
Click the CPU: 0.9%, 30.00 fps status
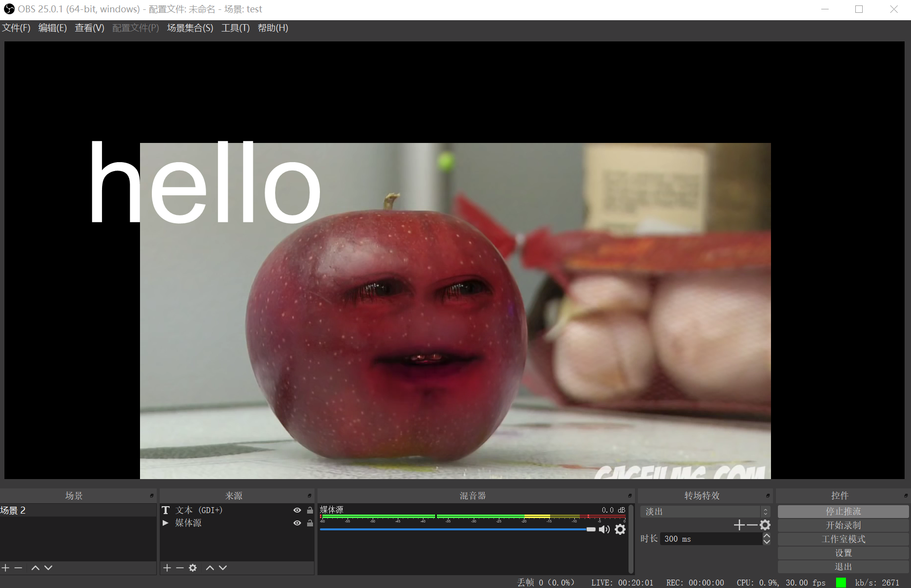(781, 583)
